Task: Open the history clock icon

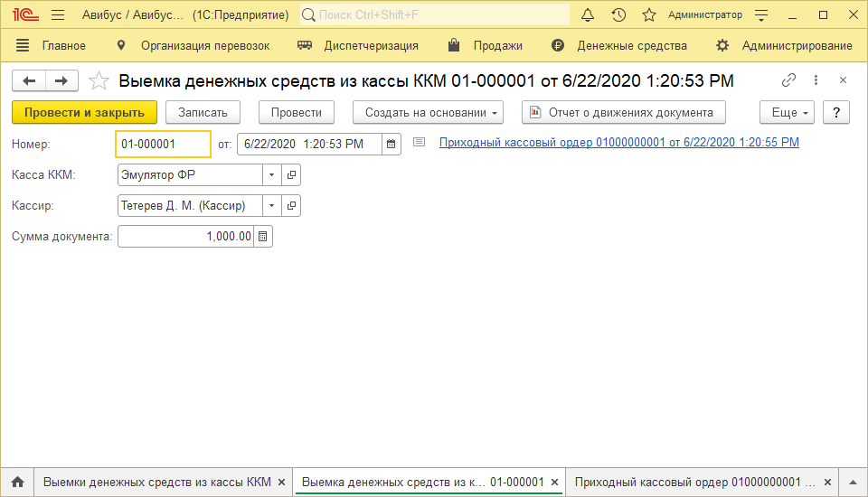Action: click(x=618, y=15)
